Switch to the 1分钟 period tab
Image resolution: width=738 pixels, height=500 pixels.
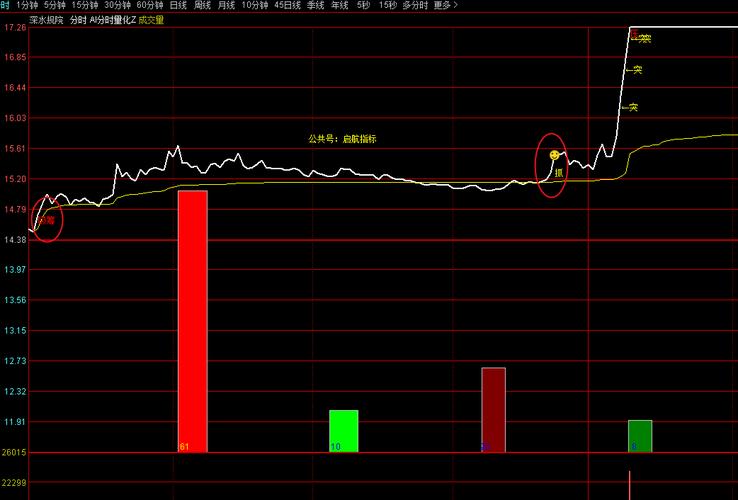point(28,5)
